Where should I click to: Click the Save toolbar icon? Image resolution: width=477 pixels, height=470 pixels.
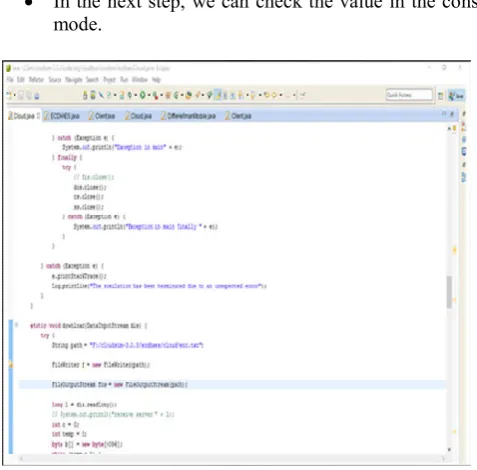21,96
